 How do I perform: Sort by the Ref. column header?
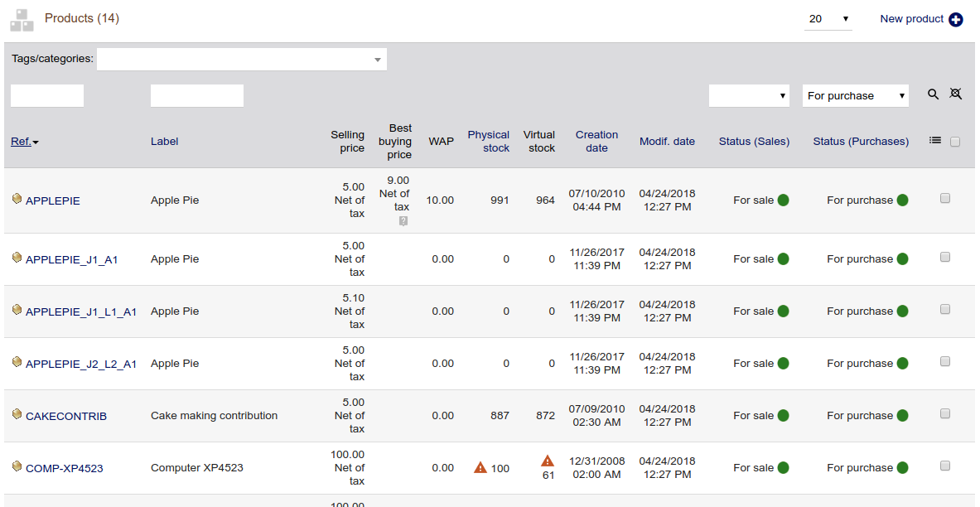(x=21, y=142)
